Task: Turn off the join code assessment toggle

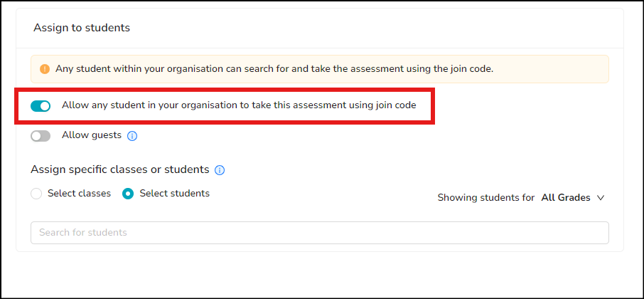Action: pyautogui.click(x=41, y=106)
